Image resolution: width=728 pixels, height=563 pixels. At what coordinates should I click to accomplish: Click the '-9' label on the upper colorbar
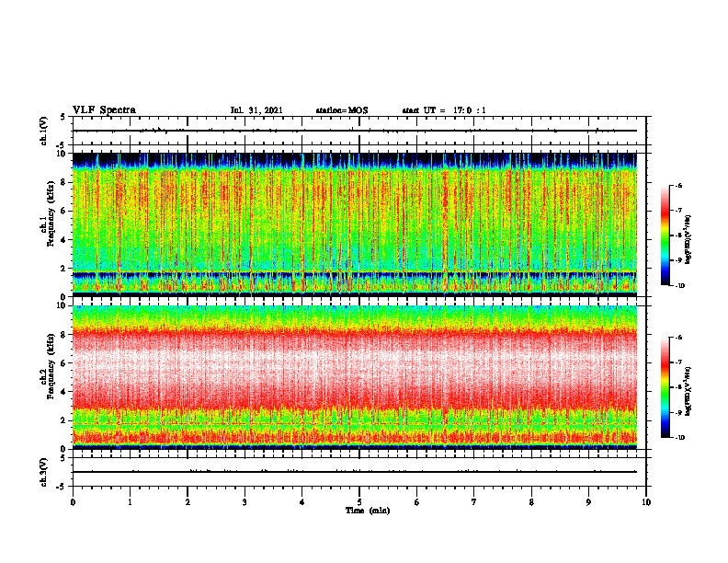pyautogui.click(x=678, y=260)
